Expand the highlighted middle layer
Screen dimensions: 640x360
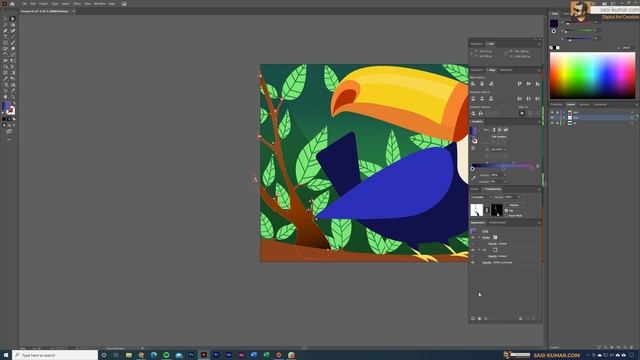pyautogui.click(x=564, y=117)
